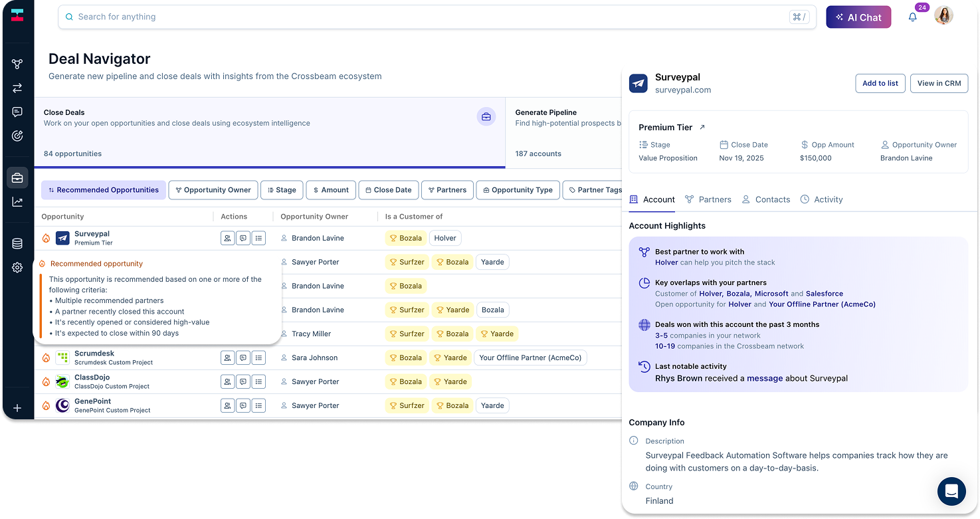Open the database sidebar icon
980x519 pixels.
[x=17, y=244]
